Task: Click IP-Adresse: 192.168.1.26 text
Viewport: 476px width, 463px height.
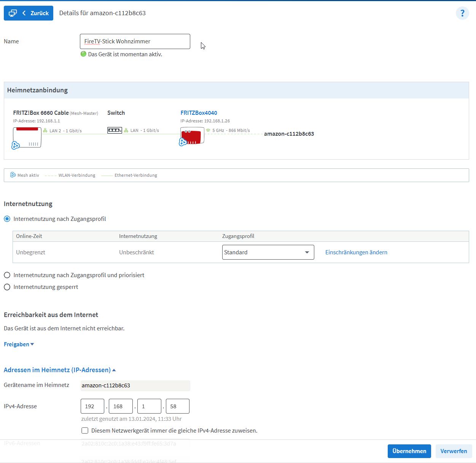Action: [x=205, y=121]
